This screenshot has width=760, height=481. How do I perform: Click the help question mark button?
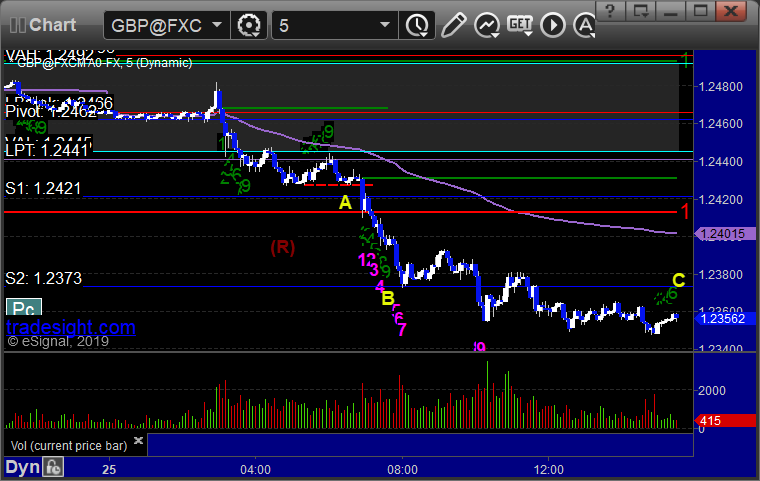[610, 11]
